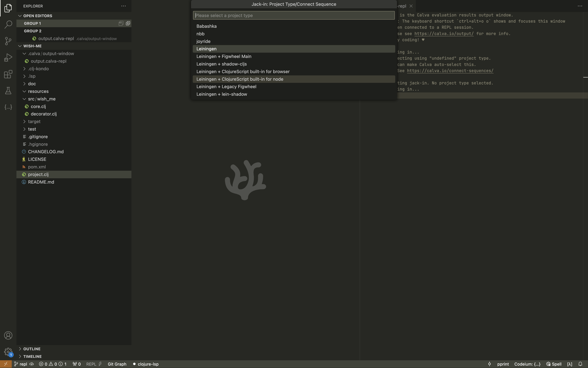Select Babashka project type
The height and width of the screenshot is (368, 588).
point(294,26)
